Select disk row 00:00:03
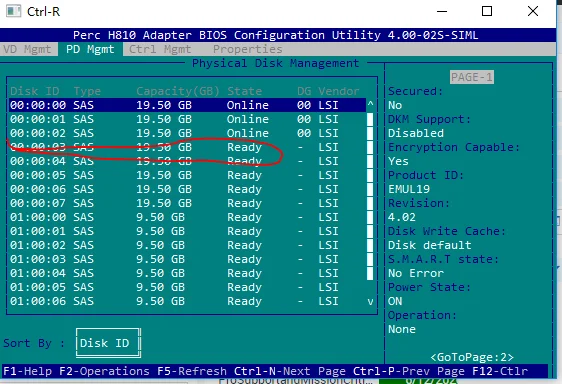This screenshot has width=562, height=384. click(187, 147)
